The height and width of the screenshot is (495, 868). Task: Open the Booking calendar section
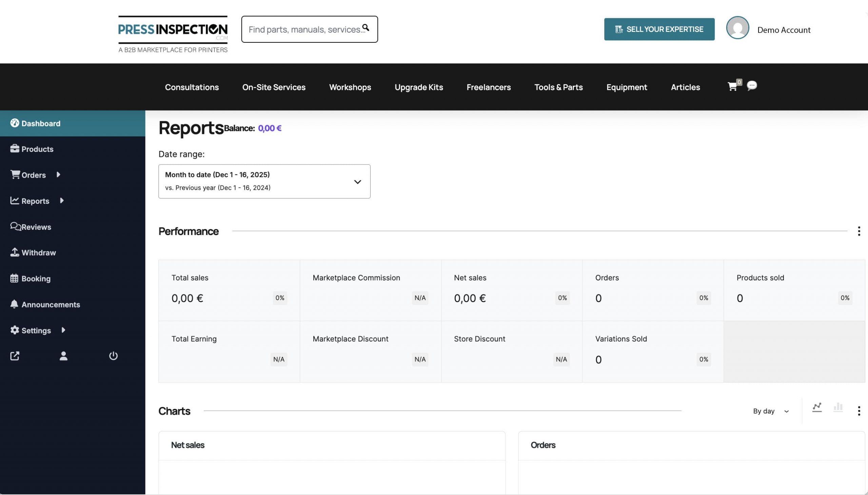(x=35, y=278)
